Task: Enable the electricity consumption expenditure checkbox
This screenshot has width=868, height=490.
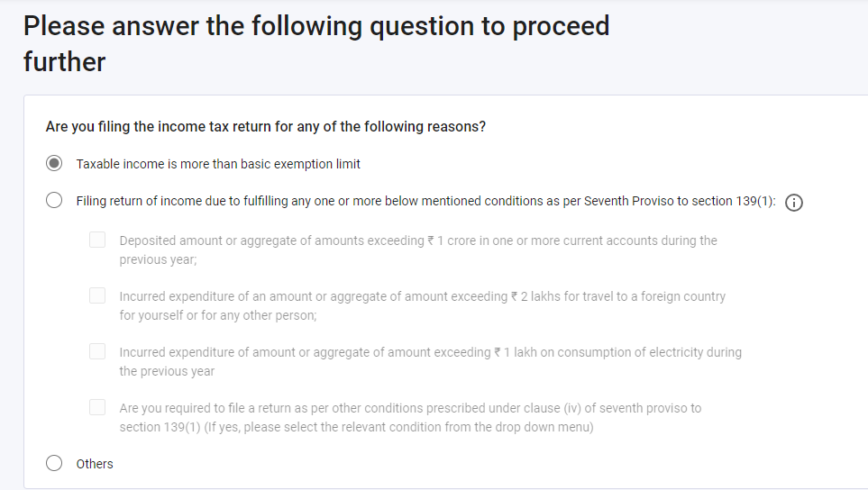Action: click(97, 351)
